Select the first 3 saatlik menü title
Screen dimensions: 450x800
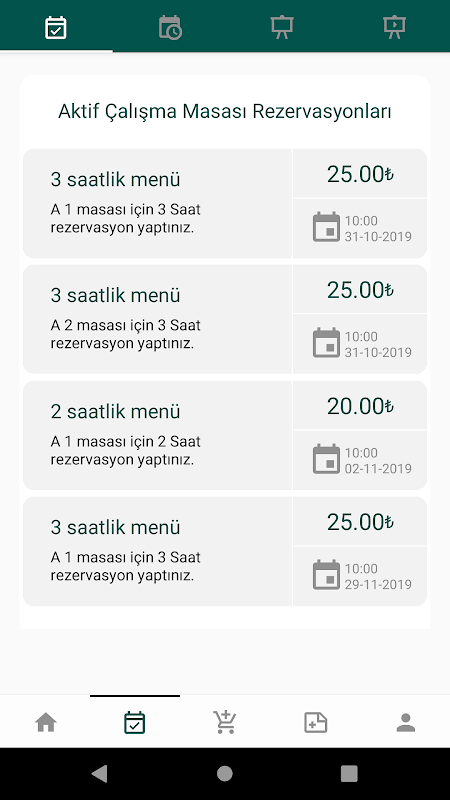115,180
